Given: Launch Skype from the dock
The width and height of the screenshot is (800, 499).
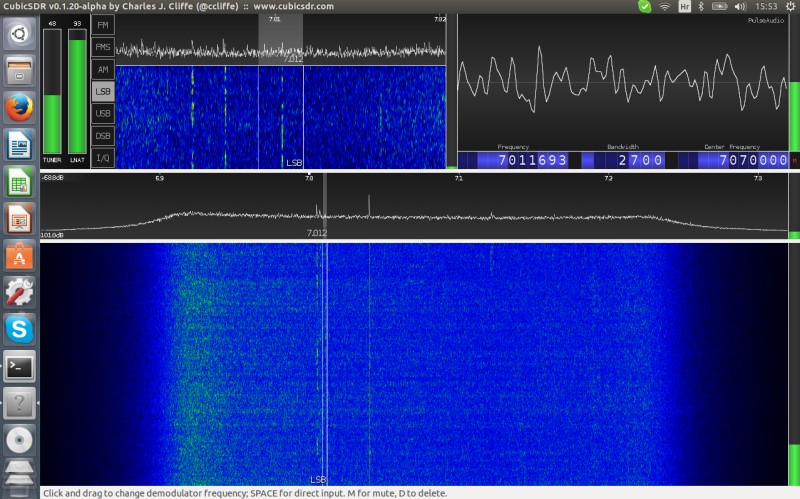Looking at the screenshot, I should (x=19, y=329).
